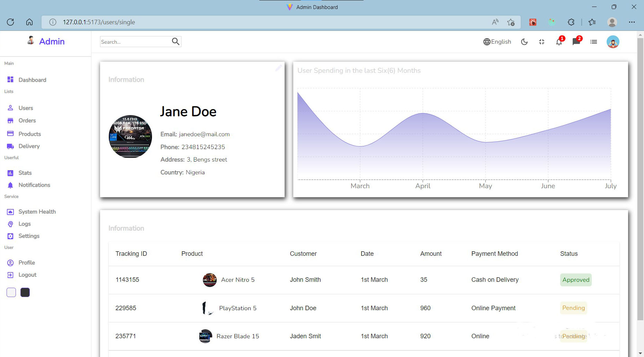Click tracking ID 229585
Image resolution: width=644 pixels, height=357 pixels.
click(x=126, y=308)
